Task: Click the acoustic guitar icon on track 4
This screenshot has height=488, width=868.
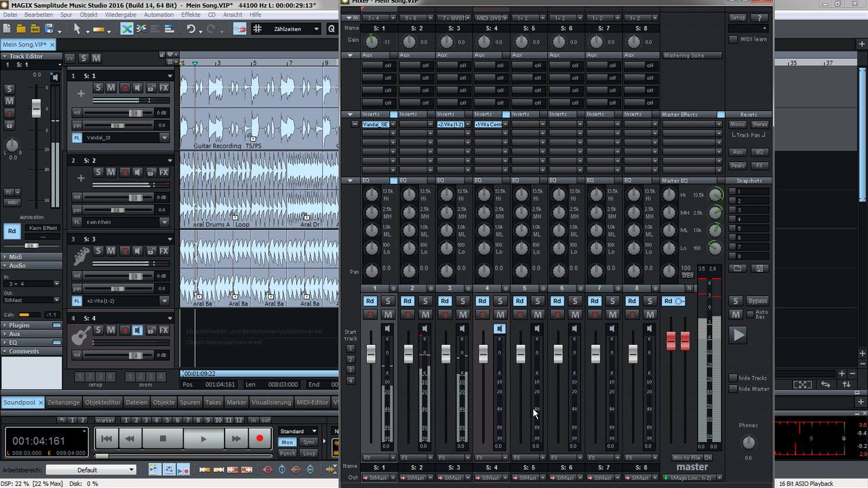Action: pyautogui.click(x=81, y=335)
